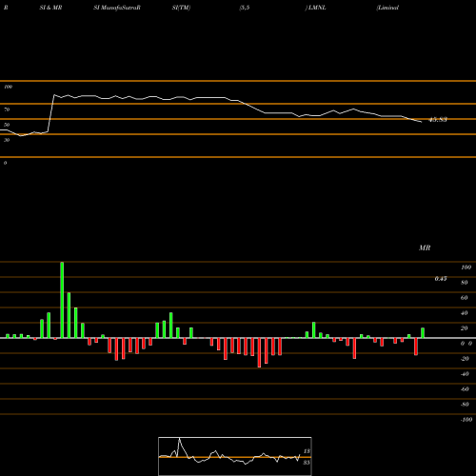Viewport: 476px width, 476px height.
Task: Click the last green bar in MR histogram
Action: tap(423, 333)
